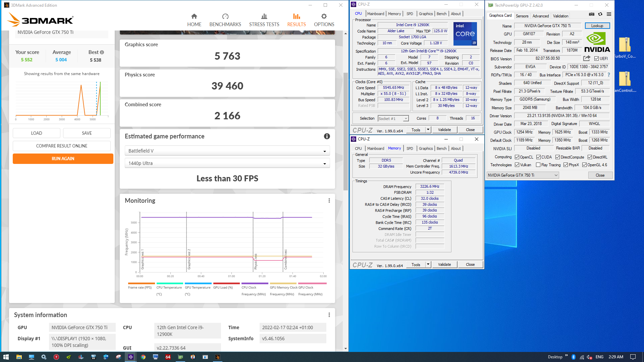The image size is (644, 362).
Task: Click the GPU-Z refresh icon
Action: [x=600, y=14]
